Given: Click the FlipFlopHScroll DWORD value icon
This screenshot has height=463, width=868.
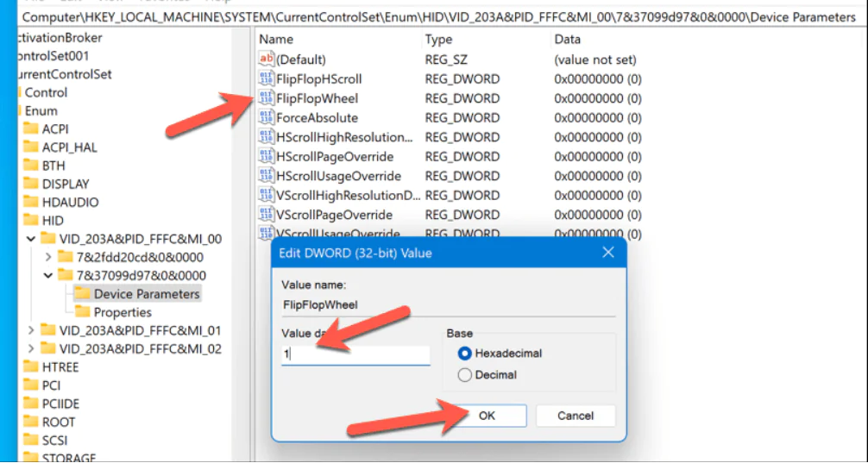Looking at the screenshot, I should [x=267, y=79].
